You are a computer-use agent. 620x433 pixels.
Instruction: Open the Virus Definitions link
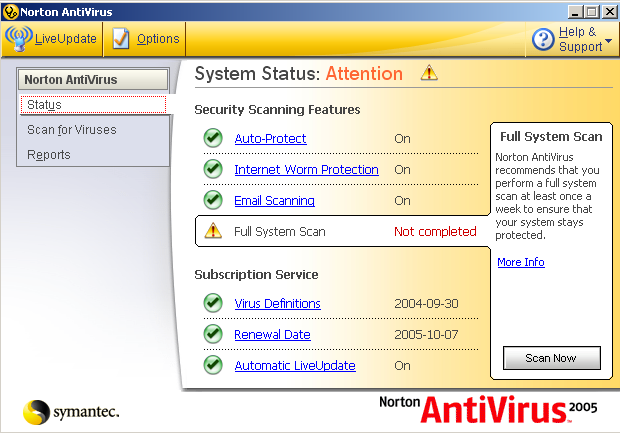pyautogui.click(x=278, y=303)
